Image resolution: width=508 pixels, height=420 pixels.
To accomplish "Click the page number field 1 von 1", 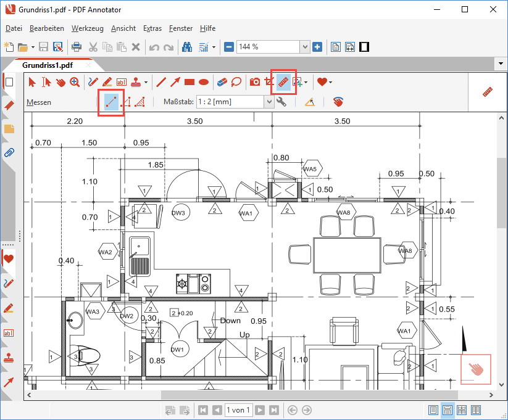I will point(238,410).
